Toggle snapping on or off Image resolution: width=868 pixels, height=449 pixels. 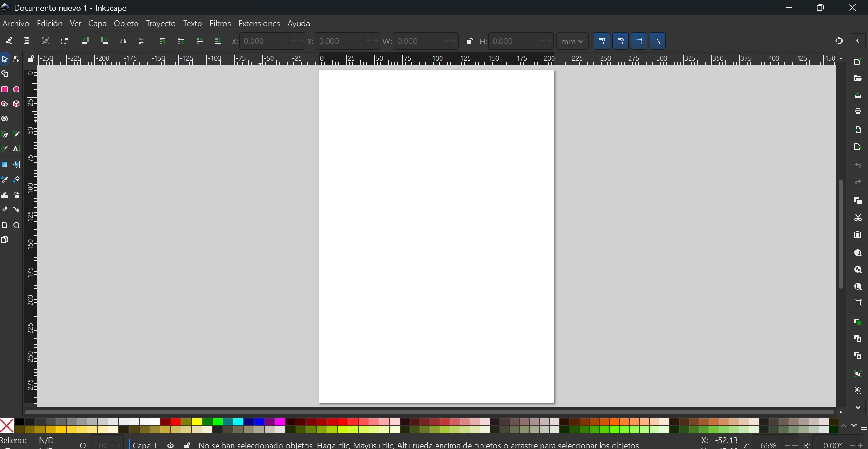[x=839, y=41]
